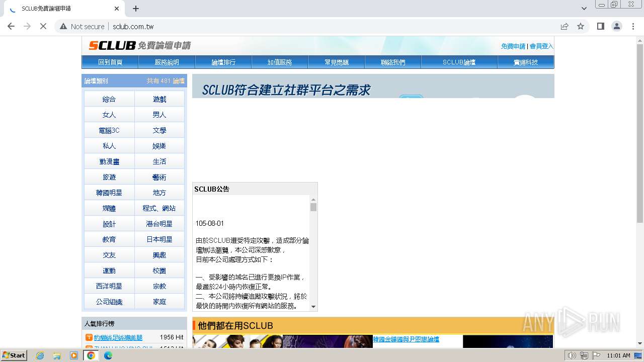Open the 論壇排行 menu item
Screen dimensions: 644x362
[223, 62]
